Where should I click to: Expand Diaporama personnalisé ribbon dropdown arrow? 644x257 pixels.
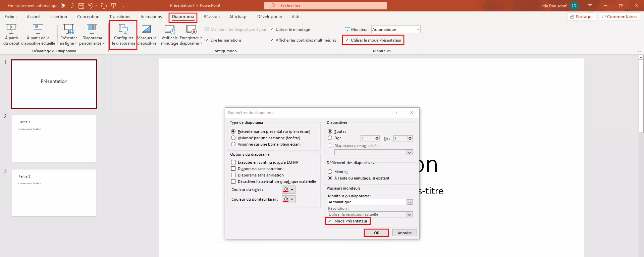[x=103, y=43]
